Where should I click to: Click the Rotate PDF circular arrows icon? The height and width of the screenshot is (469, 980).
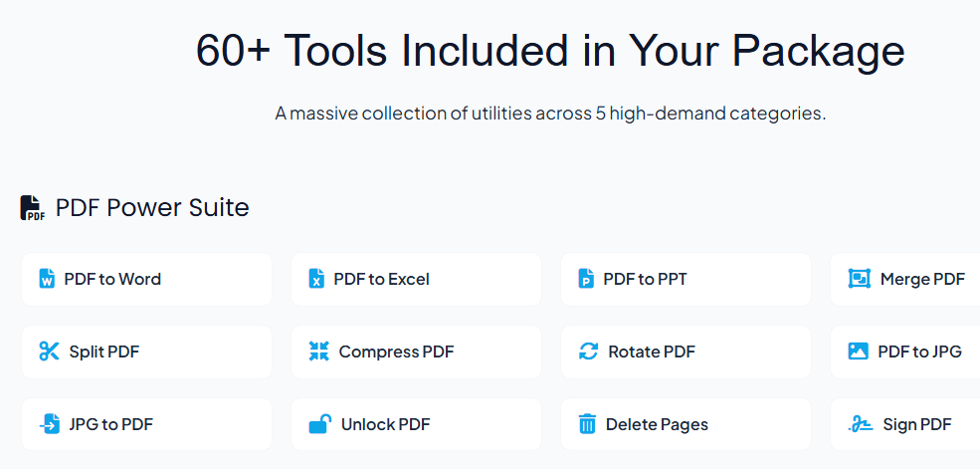click(x=588, y=352)
